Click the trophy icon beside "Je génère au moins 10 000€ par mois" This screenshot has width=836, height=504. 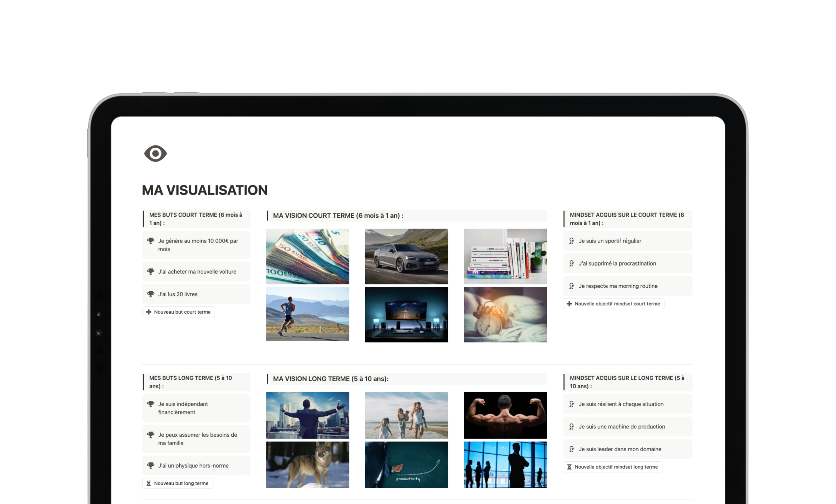click(x=151, y=240)
